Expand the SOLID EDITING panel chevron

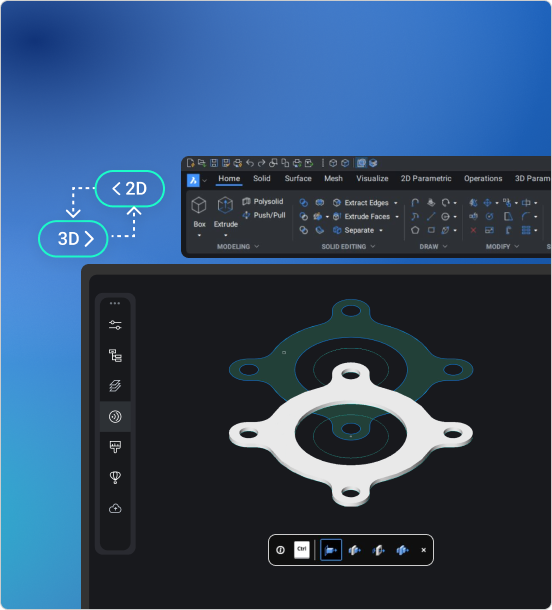tap(373, 246)
